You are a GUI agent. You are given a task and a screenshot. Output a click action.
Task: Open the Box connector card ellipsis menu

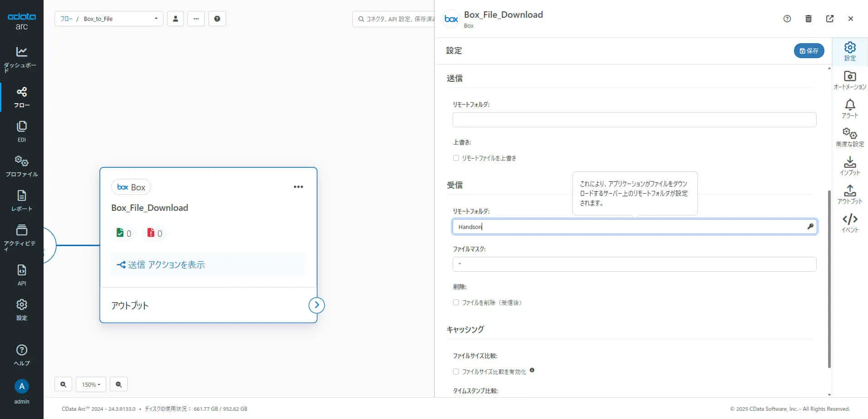pyautogui.click(x=298, y=187)
